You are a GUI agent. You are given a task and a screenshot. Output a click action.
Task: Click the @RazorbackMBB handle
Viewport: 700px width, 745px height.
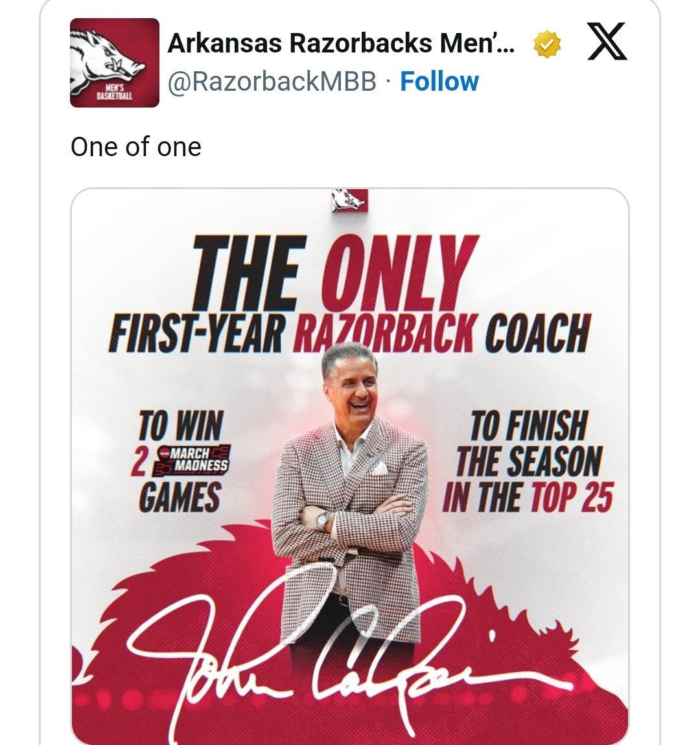point(272,82)
